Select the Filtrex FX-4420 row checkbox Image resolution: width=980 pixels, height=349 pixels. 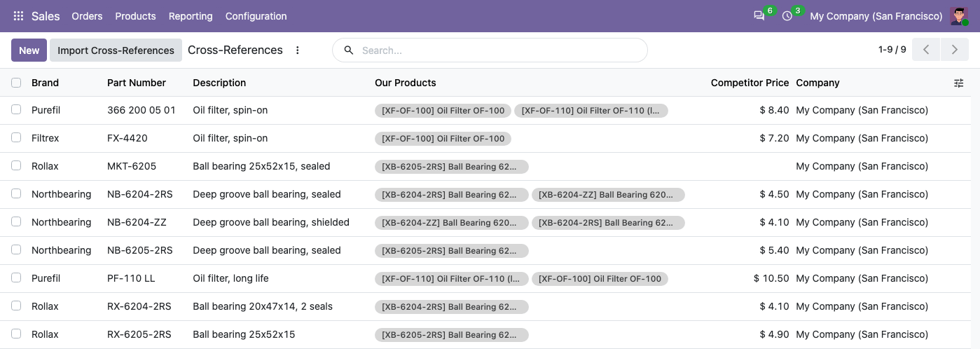pyautogui.click(x=16, y=138)
